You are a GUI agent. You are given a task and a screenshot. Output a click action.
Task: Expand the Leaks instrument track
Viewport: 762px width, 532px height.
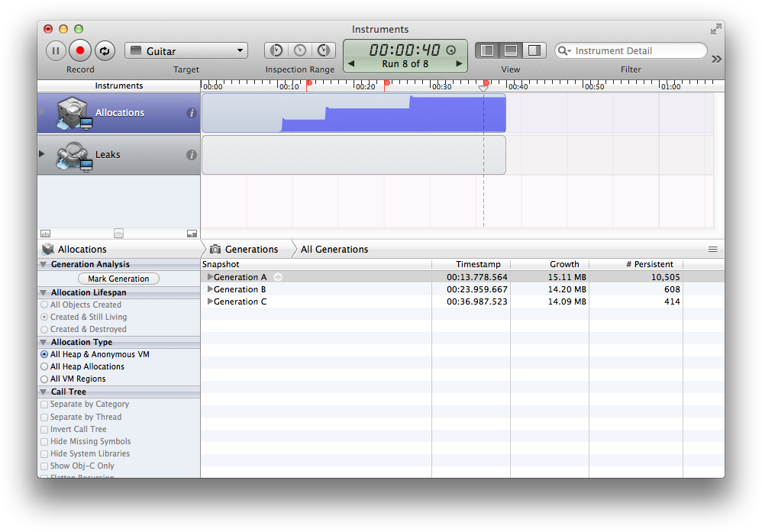(x=42, y=154)
